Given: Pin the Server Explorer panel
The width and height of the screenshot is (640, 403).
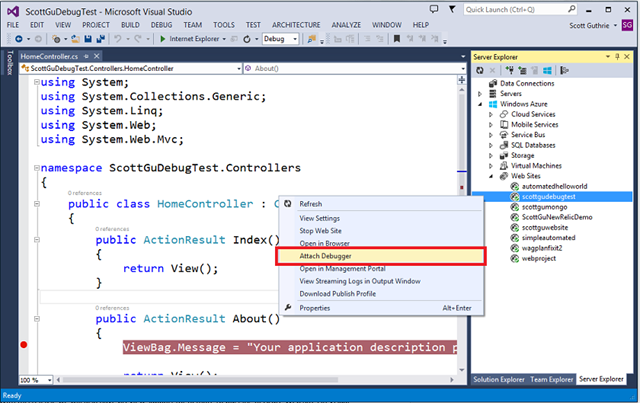Looking at the screenshot, I should pos(617,57).
